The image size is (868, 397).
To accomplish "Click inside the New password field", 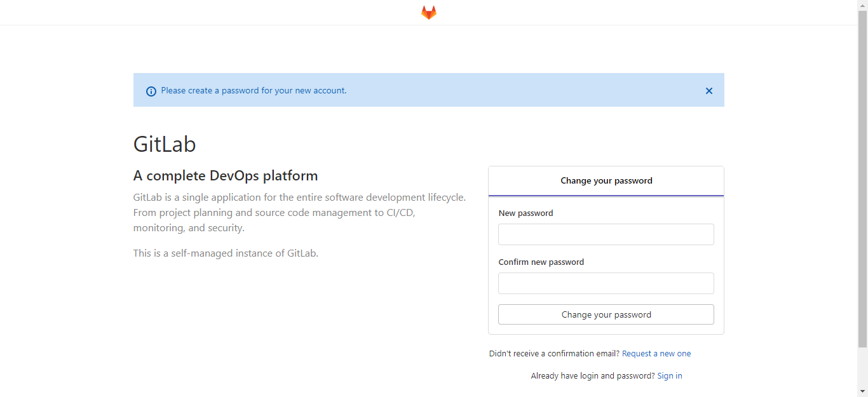I will pos(606,234).
